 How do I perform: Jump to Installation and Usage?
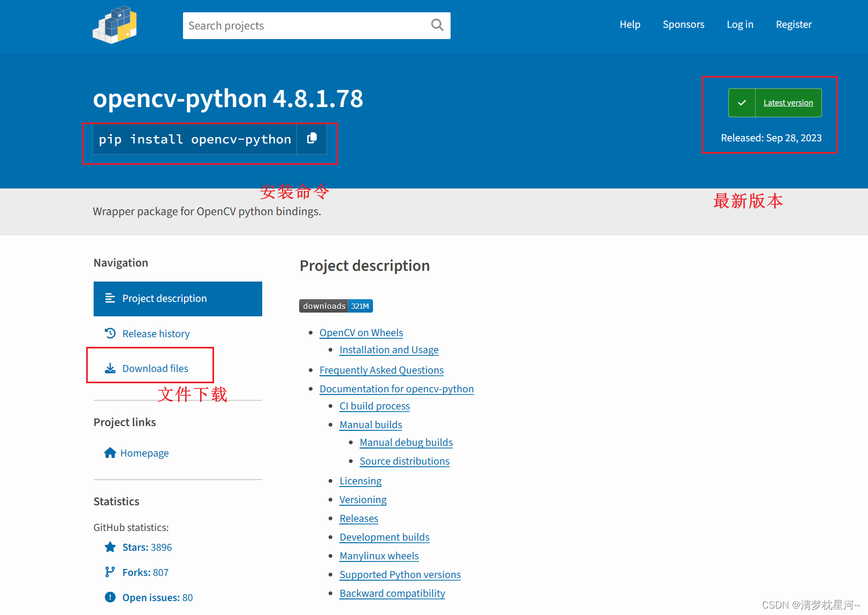tap(389, 350)
